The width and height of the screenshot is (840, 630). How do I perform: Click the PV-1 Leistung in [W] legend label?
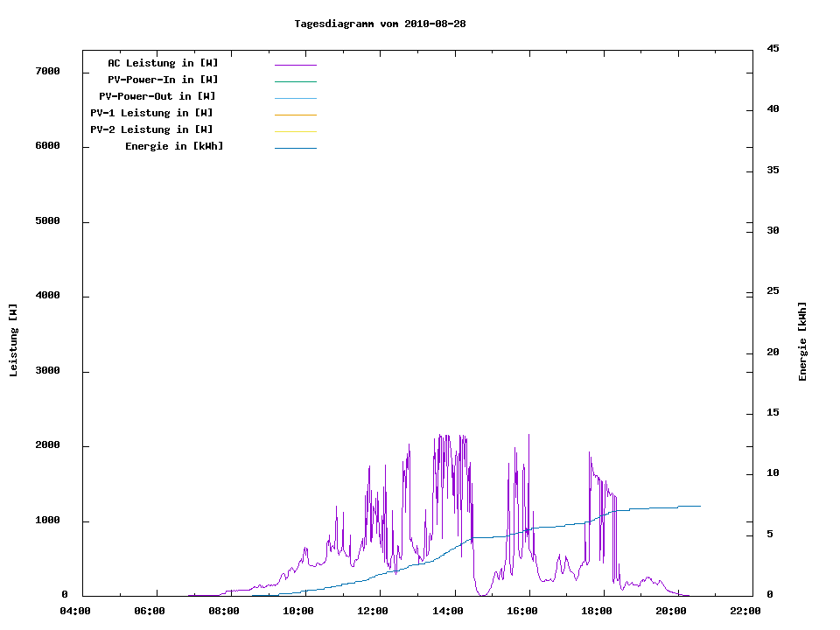coord(151,113)
